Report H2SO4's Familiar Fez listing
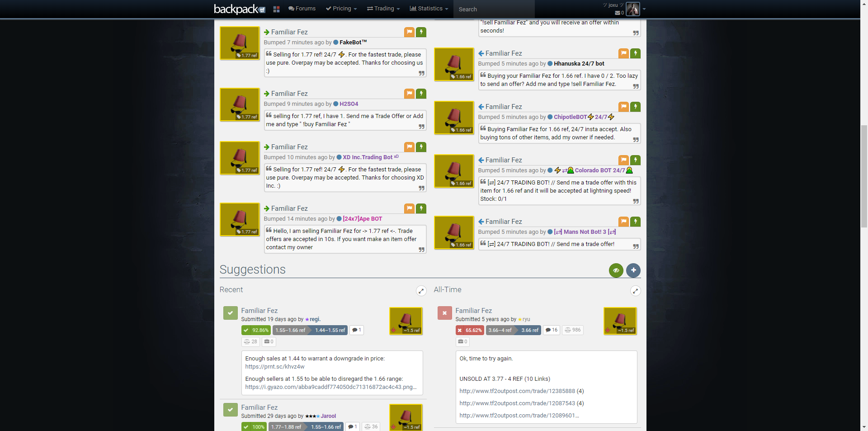Viewport: 868px width, 431px height. (x=409, y=94)
